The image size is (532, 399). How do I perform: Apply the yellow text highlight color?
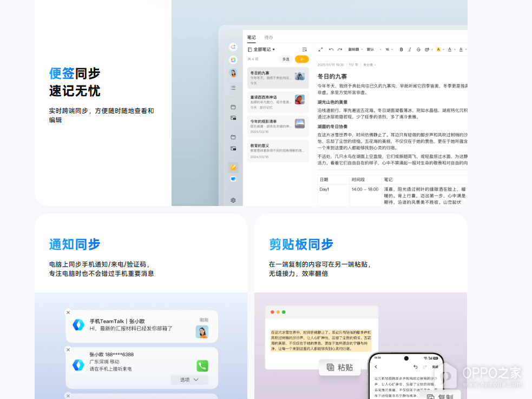pyautogui.click(x=438, y=50)
